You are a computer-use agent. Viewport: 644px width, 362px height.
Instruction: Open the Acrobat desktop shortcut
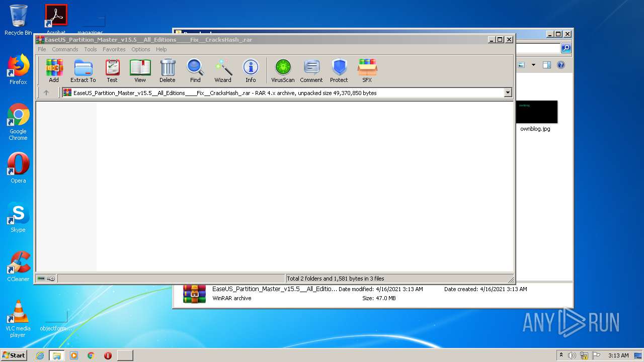(x=56, y=20)
